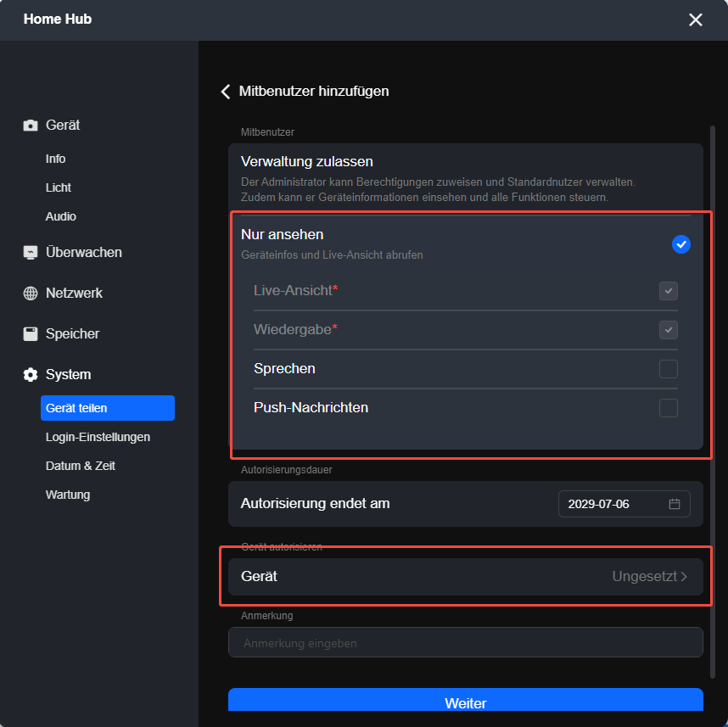
Task: Click the Mitbenutzer hinzufügen heading text
Action: 314,92
